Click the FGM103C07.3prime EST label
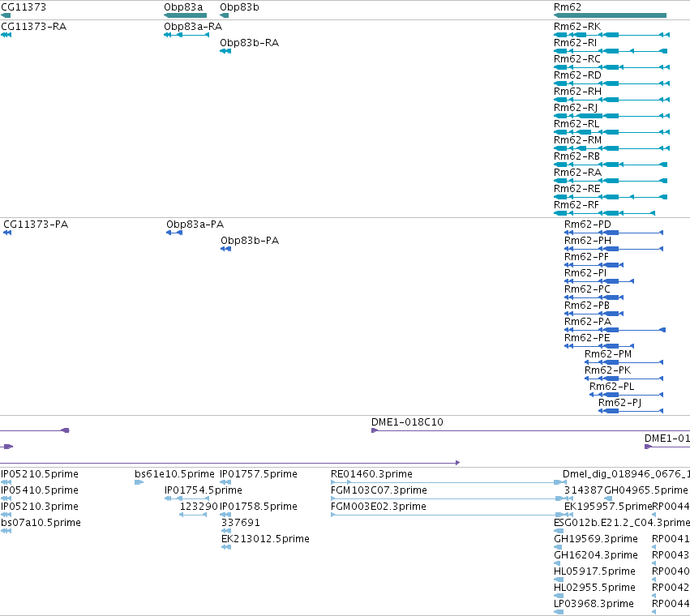Image resolution: width=690 pixels, height=616 pixels. pos(379,490)
